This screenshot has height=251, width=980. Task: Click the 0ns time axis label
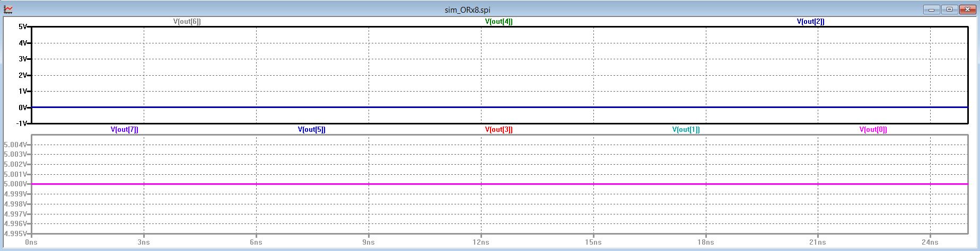click(31, 243)
